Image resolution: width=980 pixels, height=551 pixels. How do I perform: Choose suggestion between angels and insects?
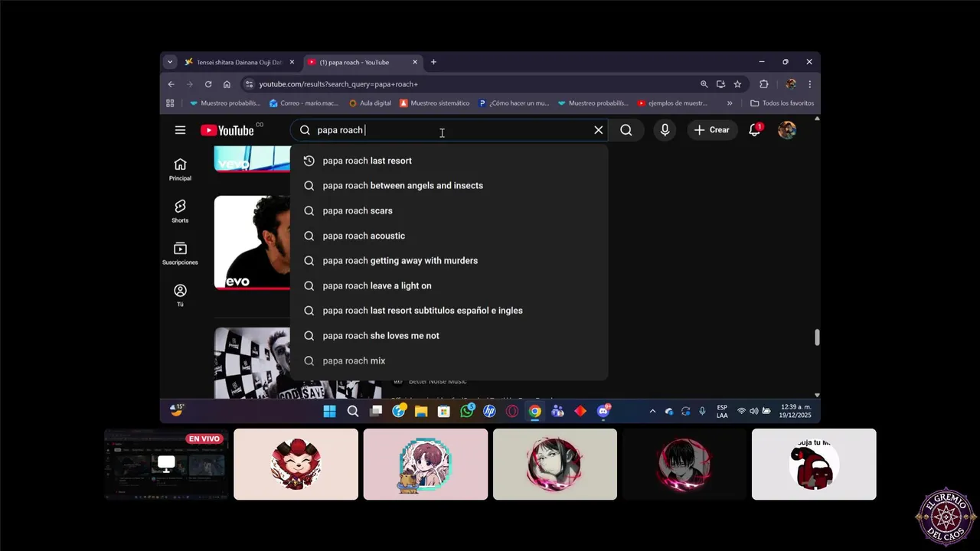pyautogui.click(x=449, y=186)
